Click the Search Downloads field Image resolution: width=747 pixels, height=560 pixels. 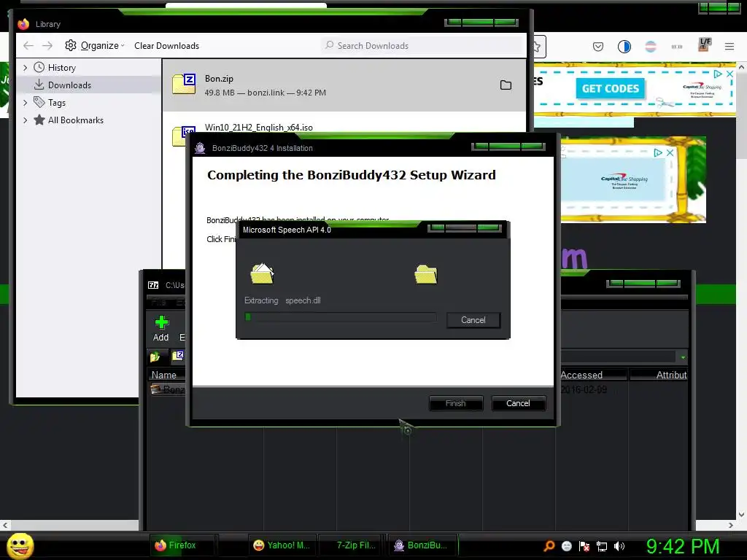422,46
